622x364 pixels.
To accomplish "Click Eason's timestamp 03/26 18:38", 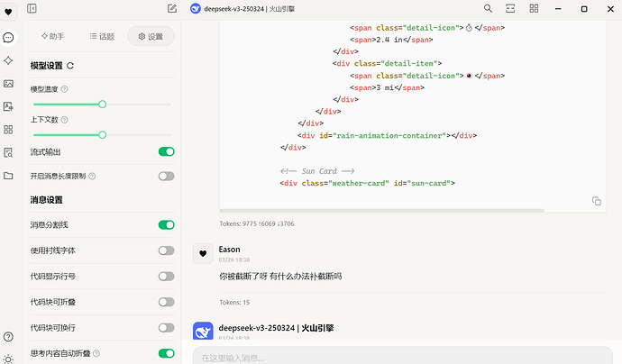I will [x=234, y=260].
